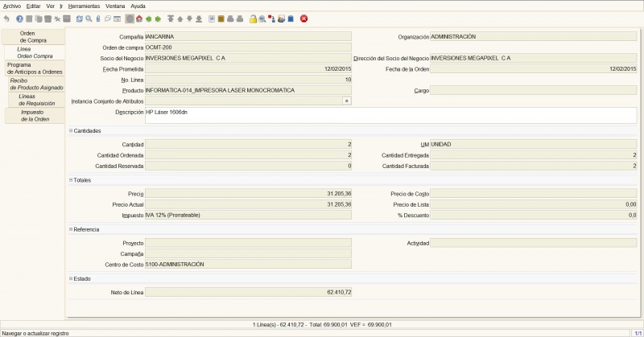Click the Print preview toolbar icon
Viewport: 644px width, 337px height.
[x=230, y=18]
